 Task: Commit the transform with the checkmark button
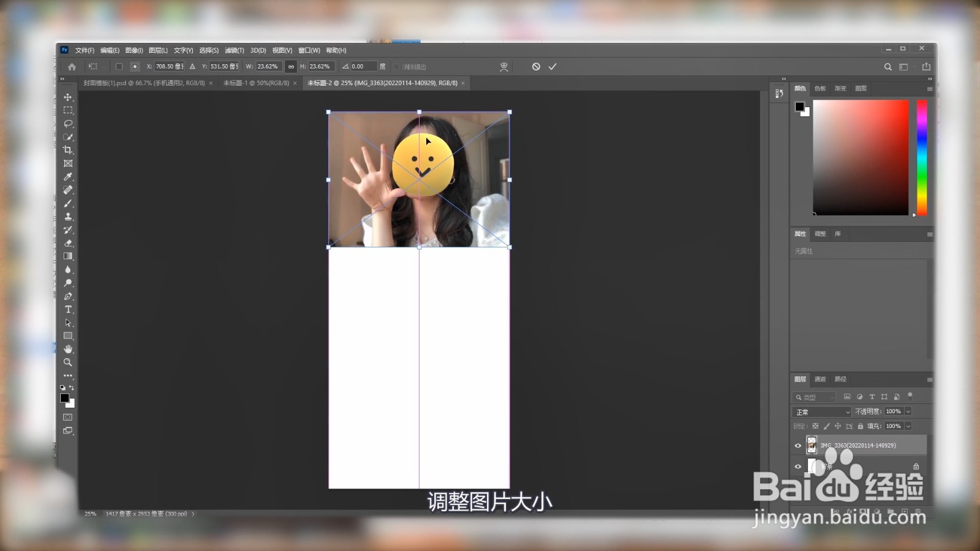pyautogui.click(x=552, y=66)
